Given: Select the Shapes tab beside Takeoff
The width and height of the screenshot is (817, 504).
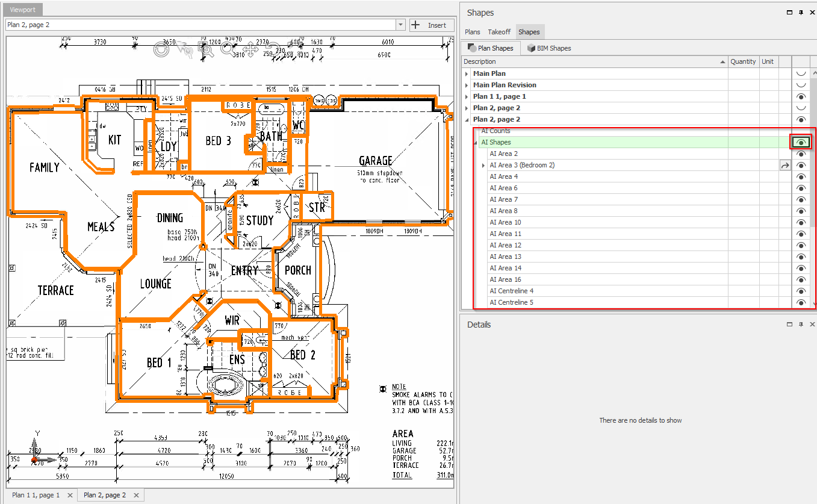Looking at the screenshot, I should coord(529,32).
